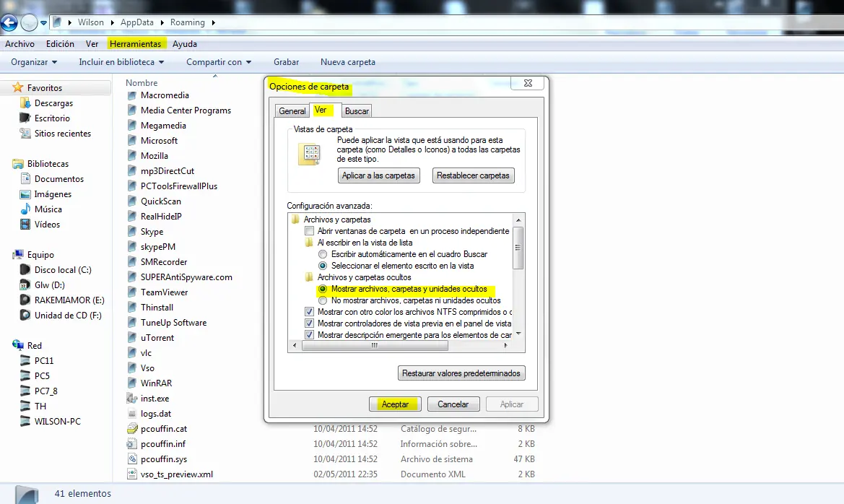The height and width of the screenshot is (504, 844).
Task: Click the inst.exe file icon
Action: (132, 399)
